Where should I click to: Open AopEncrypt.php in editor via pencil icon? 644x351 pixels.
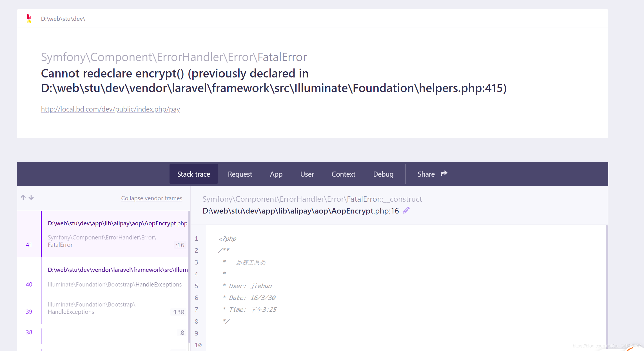(x=406, y=210)
